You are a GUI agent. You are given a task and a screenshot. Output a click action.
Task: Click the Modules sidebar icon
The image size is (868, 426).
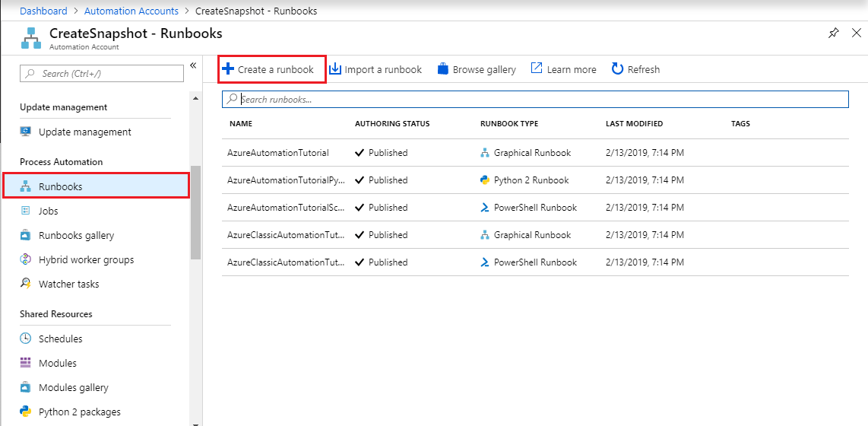(26, 363)
